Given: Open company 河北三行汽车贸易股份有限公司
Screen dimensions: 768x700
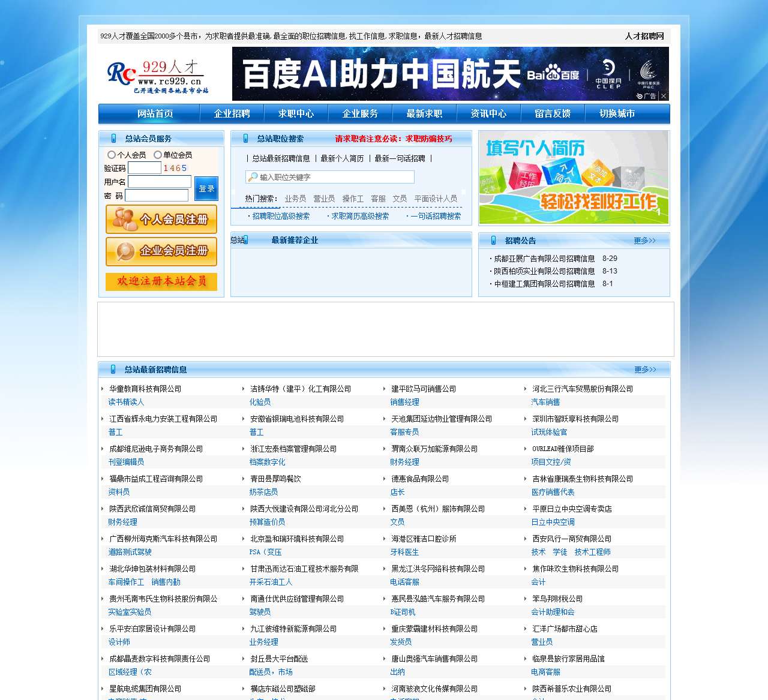Looking at the screenshot, I should [x=583, y=389].
